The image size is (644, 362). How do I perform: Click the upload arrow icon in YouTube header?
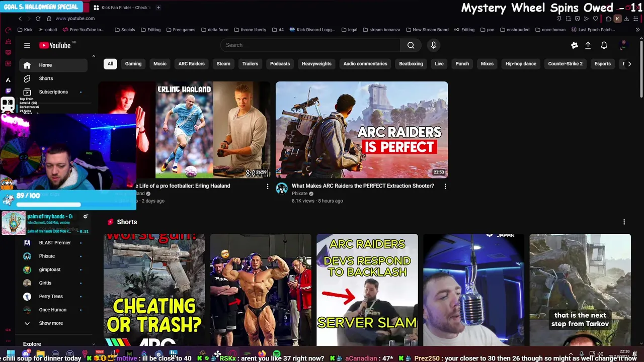pyautogui.click(x=588, y=45)
